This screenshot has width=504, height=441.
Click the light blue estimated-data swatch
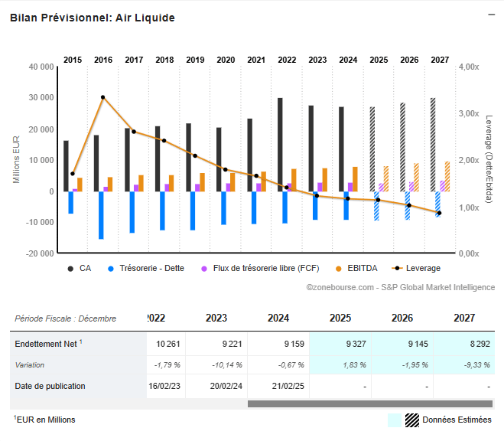pyautogui.click(x=395, y=420)
